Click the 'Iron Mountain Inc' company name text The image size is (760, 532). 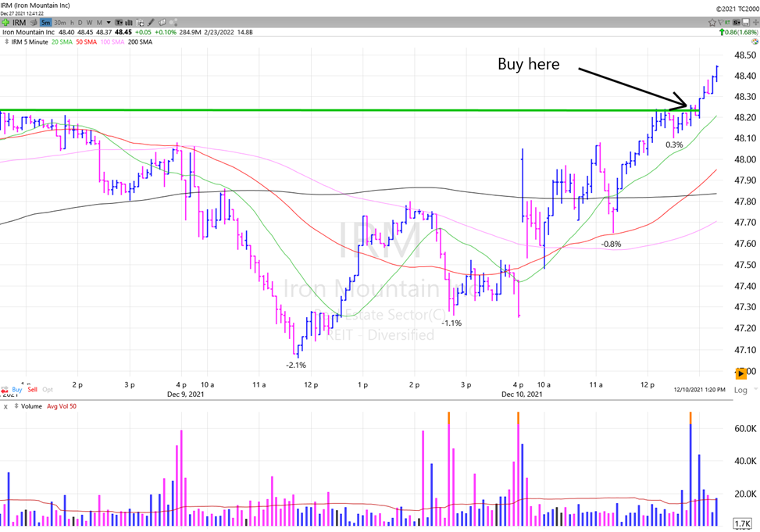pyautogui.click(x=29, y=32)
